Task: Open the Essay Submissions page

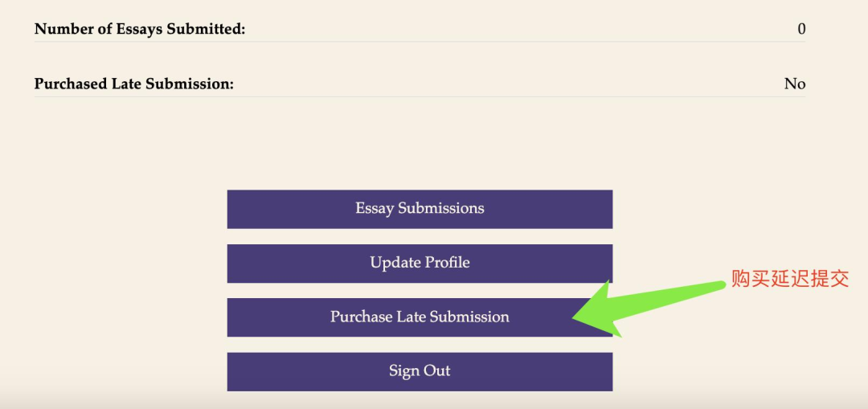Action: 420,209
